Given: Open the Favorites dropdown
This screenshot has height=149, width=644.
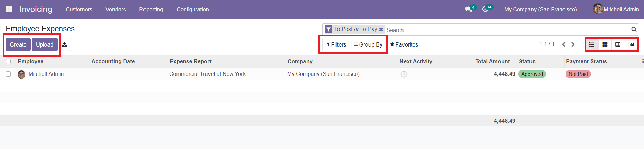Looking at the screenshot, I should tap(404, 44).
